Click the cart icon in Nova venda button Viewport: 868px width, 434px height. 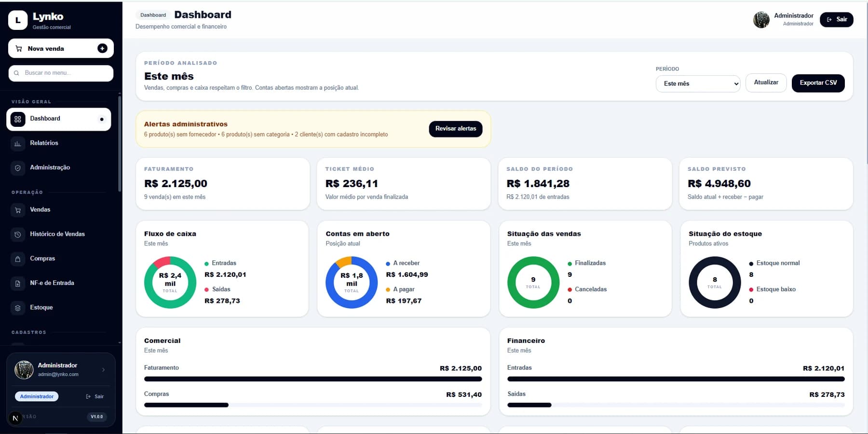click(x=19, y=48)
